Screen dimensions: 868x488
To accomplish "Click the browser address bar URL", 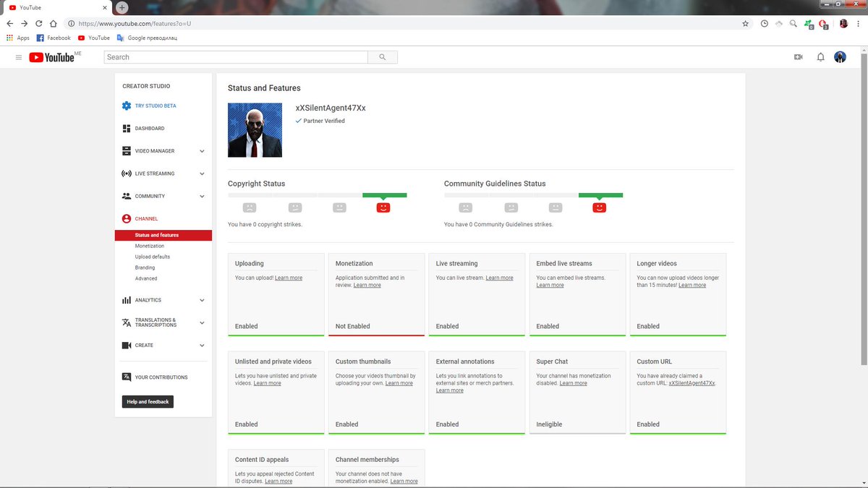I will pos(135,23).
